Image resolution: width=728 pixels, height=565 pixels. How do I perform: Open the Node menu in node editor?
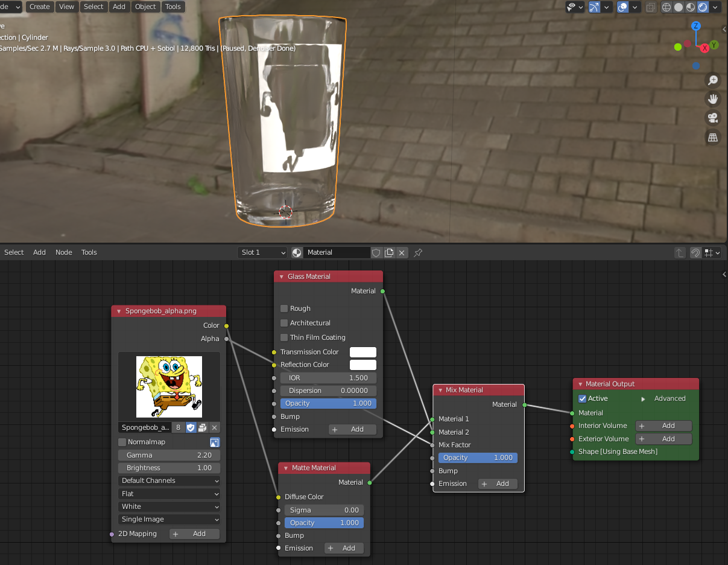pos(63,252)
